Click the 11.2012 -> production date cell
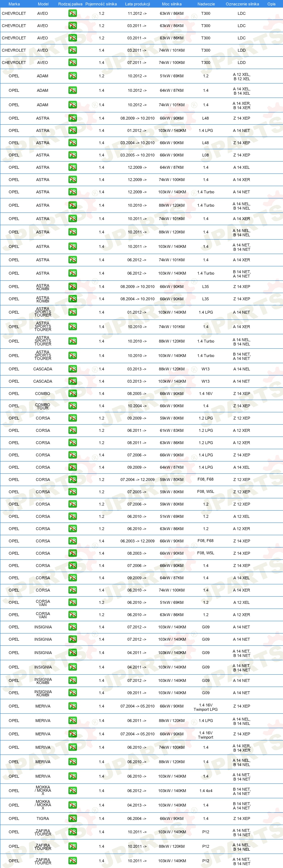This screenshot has height=868, width=283. click(x=137, y=13)
